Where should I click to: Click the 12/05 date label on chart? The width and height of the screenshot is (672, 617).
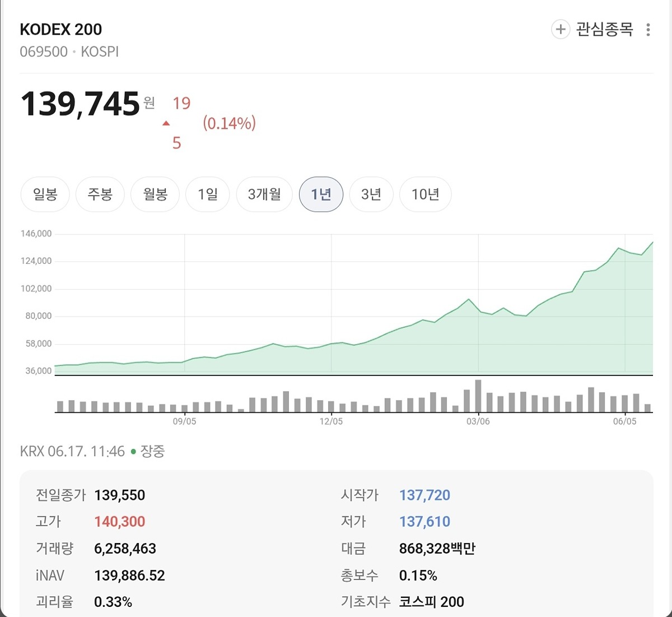331,421
